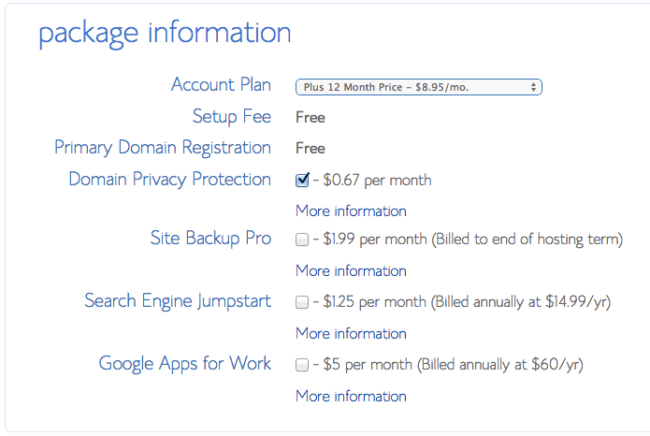Open More information for Google Apps for Work
Image resolution: width=650 pixels, height=436 pixels.
tap(350, 396)
